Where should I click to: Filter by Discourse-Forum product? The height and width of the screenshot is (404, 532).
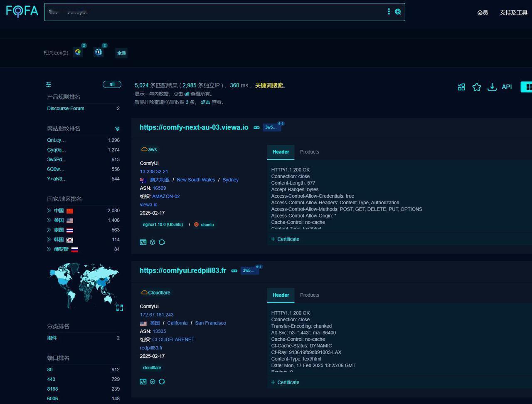(66, 108)
